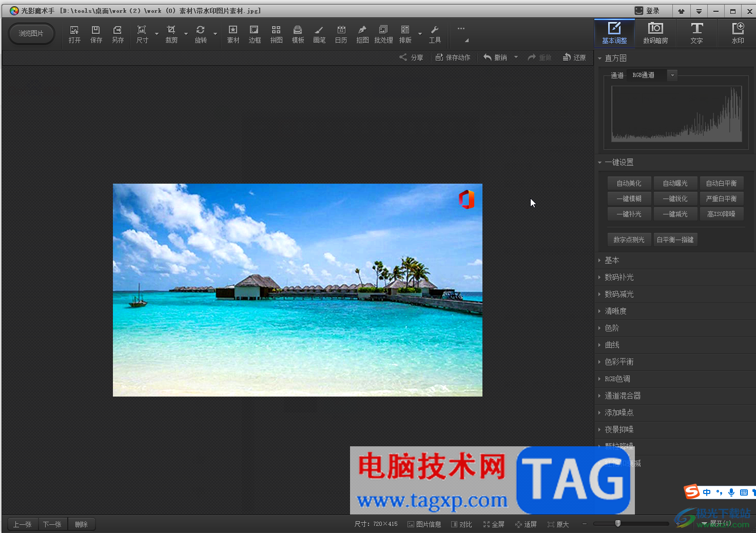The height and width of the screenshot is (533, 756).
Task: Launch the 拼图 collage tool
Action: tap(276, 34)
